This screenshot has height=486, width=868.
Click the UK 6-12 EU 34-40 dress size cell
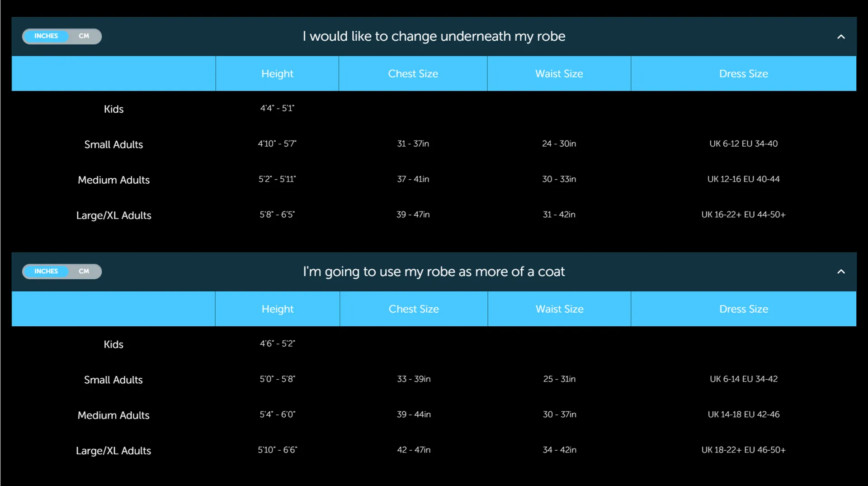click(x=744, y=144)
